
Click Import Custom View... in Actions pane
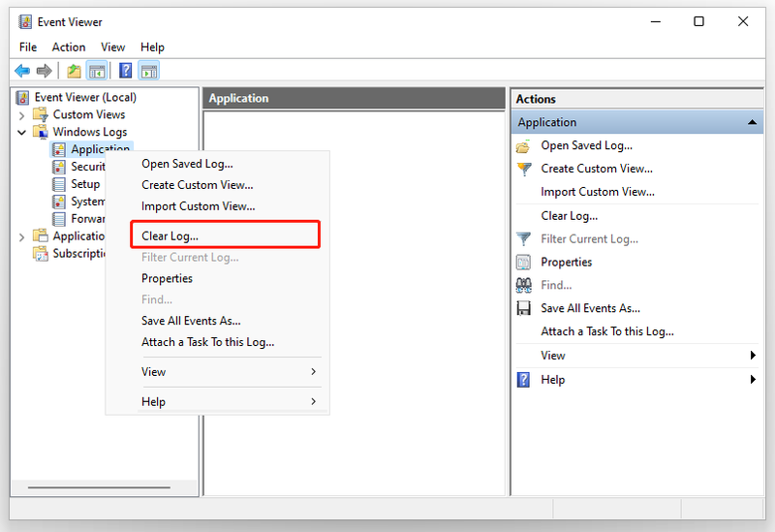[x=598, y=192]
